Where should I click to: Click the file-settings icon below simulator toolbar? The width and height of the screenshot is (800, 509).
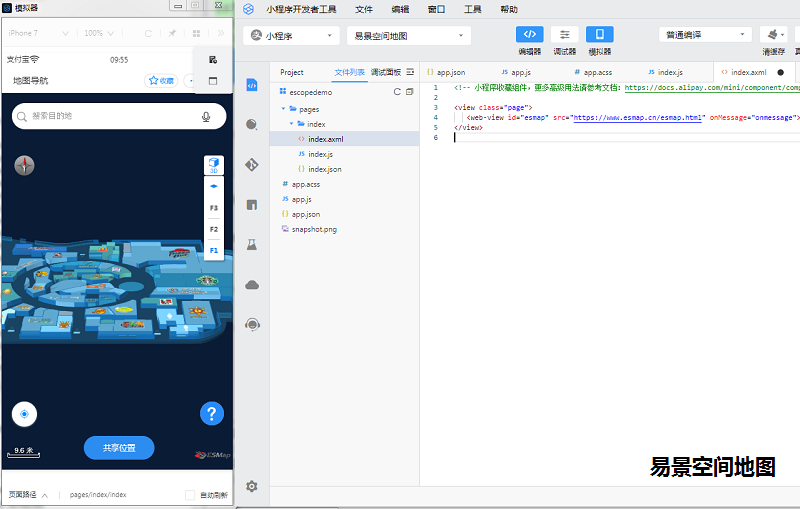point(213,60)
